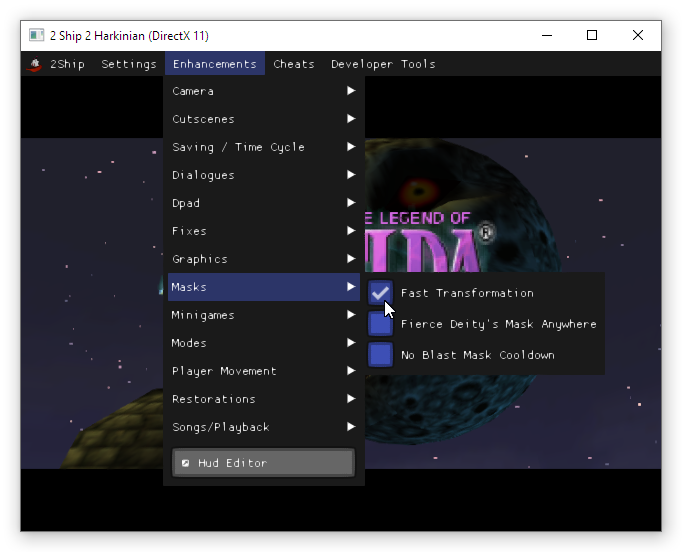Select the Masks menu entry
The image size is (682, 552).
[x=264, y=287]
